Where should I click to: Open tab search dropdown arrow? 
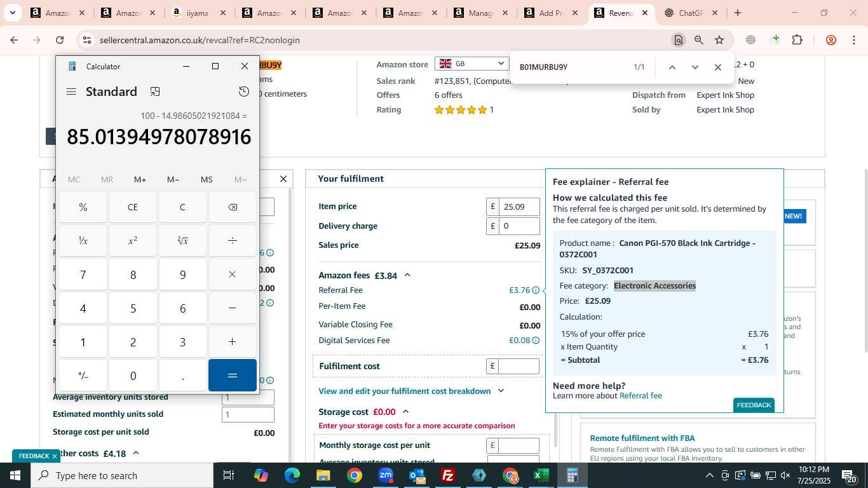point(12,13)
